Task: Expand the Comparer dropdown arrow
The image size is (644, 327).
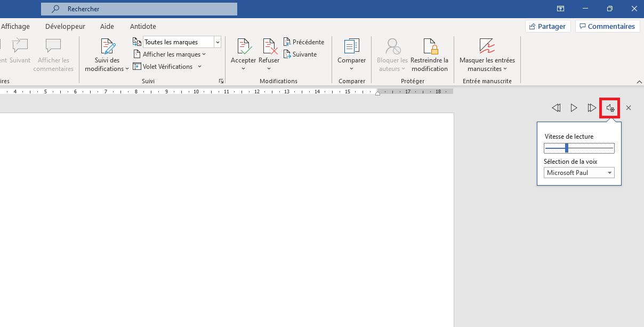Action: click(351, 69)
